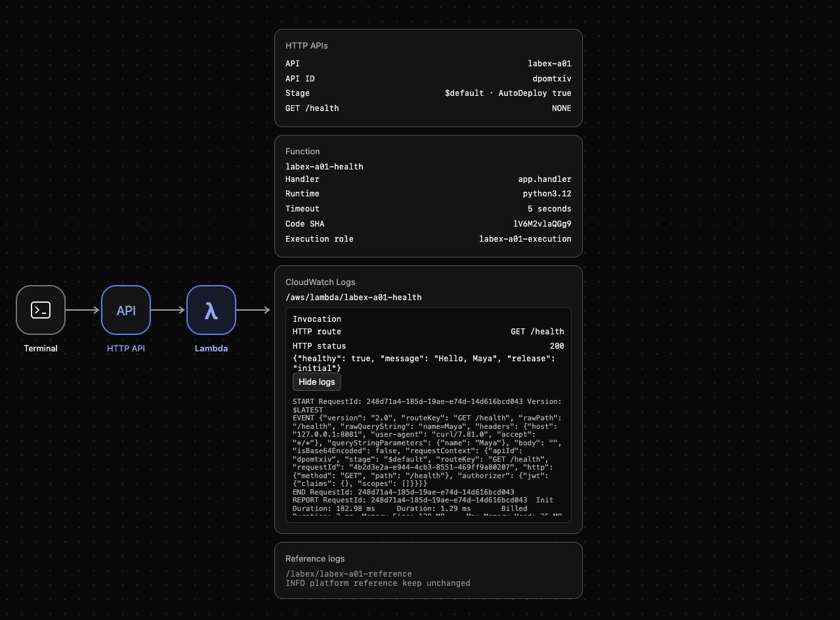Image resolution: width=840 pixels, height=620 pixels.
Task: Select the Lambda function node icon
Action: coord(211,310)
